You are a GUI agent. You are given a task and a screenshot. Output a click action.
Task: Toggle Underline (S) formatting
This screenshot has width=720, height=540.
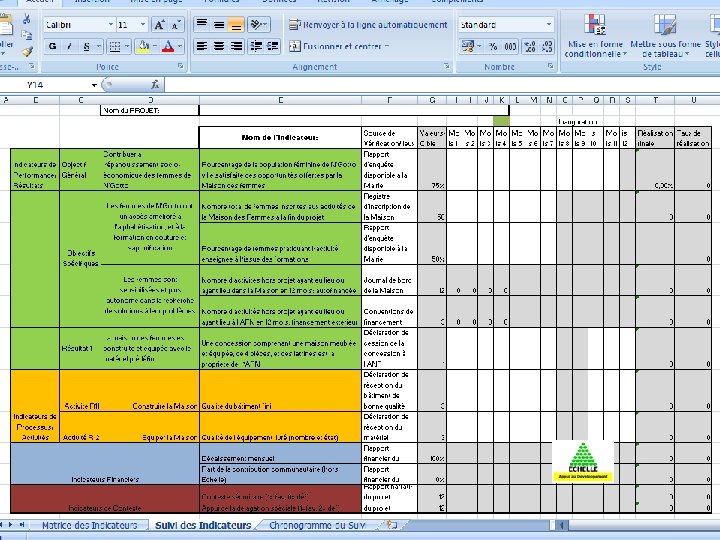[x=86, y=46]
